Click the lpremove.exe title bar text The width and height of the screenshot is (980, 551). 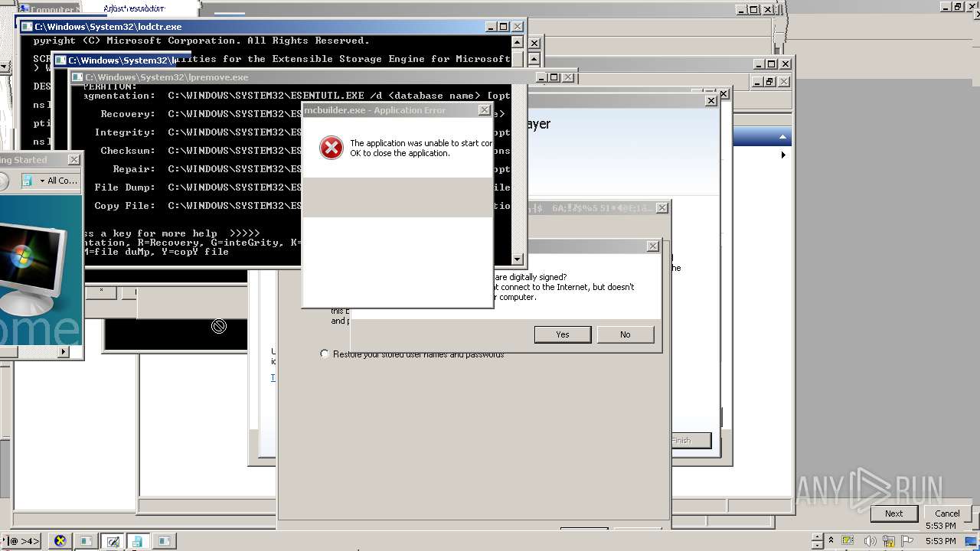click(167, 77)
